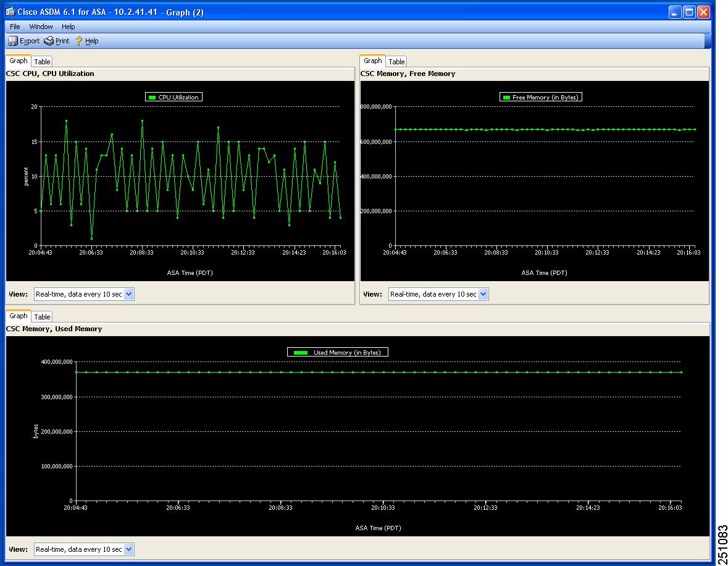Click 'CPU Utilization' legend label

[x=178, y=97]
